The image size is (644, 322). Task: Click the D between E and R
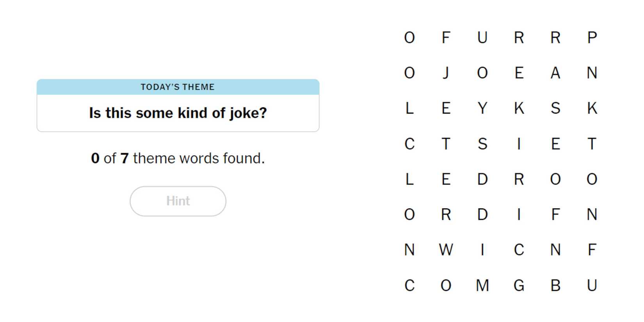(x=482, y=179)
